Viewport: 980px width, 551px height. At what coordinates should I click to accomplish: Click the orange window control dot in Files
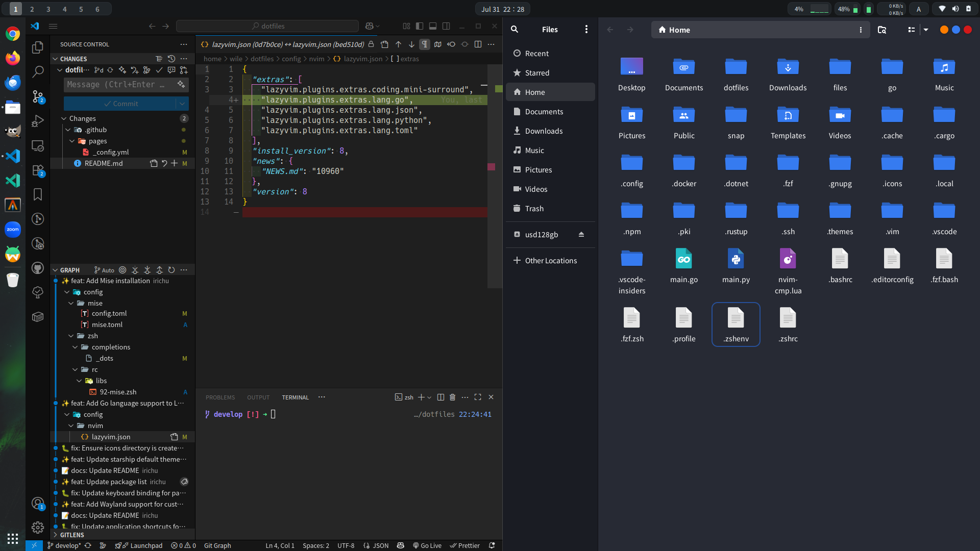click(x=944, y=30)
